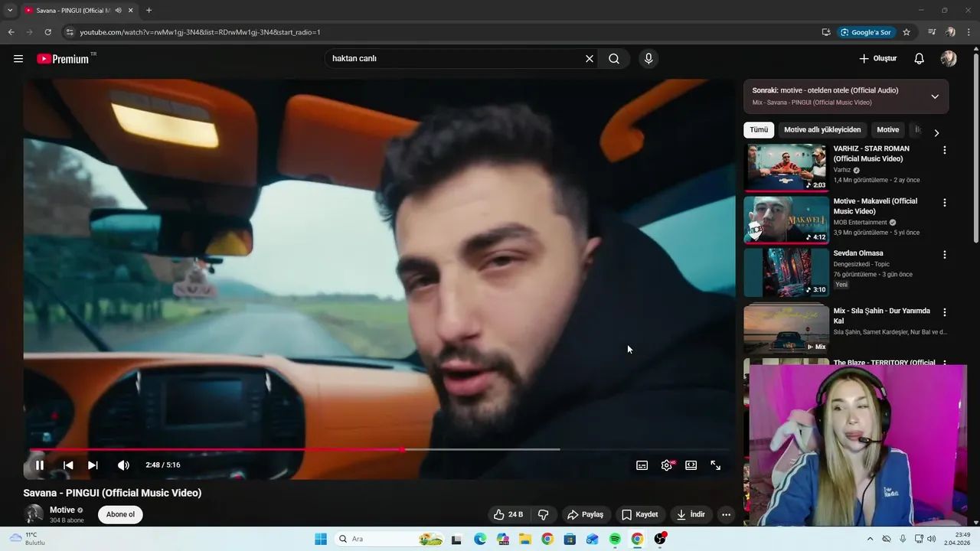Open Windows Start menu
Image resolution: width=980 pixels, height=551 pixels.
(x=321, y=540)
